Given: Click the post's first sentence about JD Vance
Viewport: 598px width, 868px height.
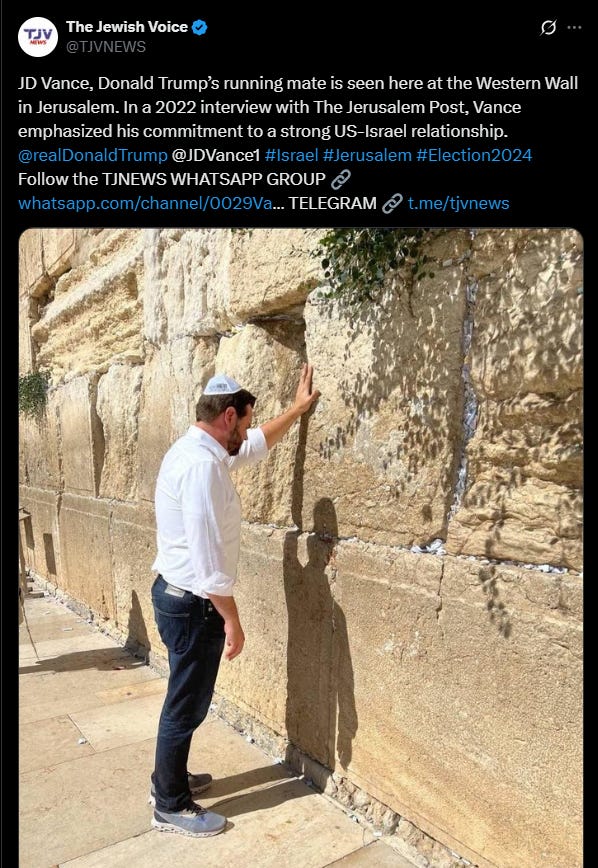Looking at the screenshot, I should click(298, 95).
